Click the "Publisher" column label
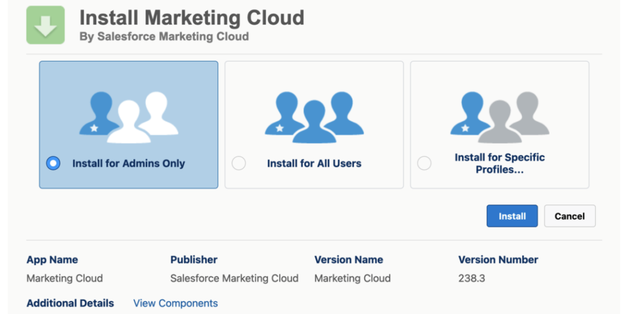 point(194,260)
